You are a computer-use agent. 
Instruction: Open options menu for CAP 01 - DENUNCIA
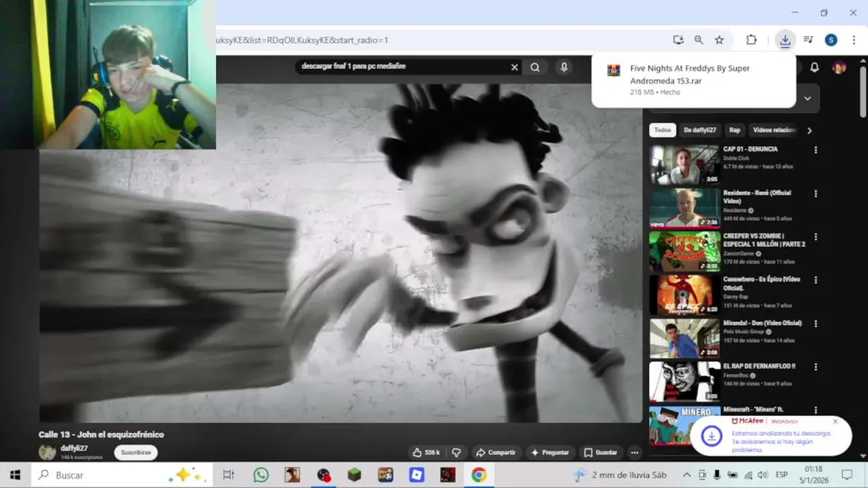click(816, 150)
